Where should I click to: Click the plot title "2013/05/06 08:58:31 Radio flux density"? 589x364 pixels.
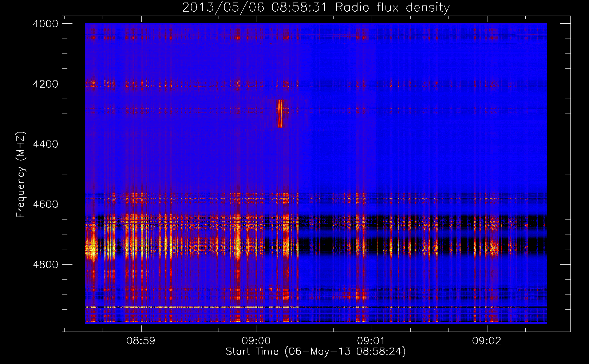tap(316, 7)
